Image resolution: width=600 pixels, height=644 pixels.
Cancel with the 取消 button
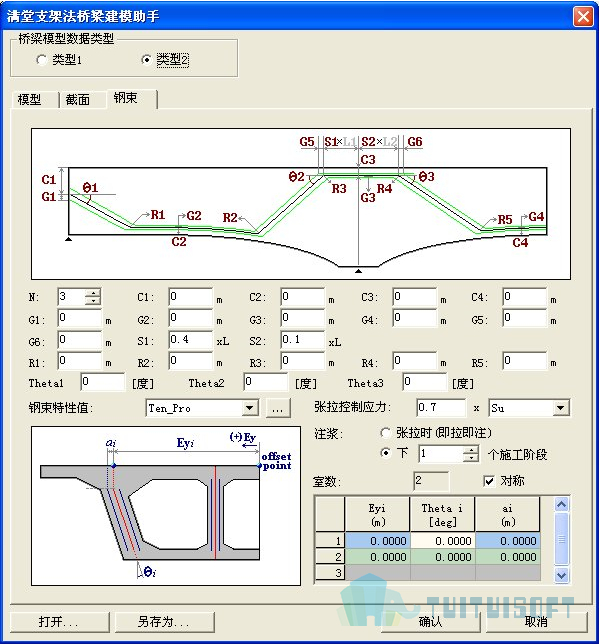(x=536, y=622)
